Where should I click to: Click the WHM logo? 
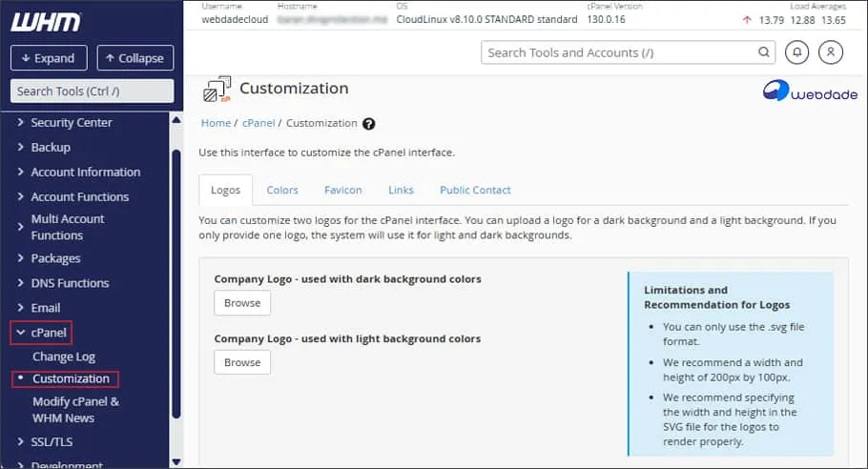(x=46, y=22)
